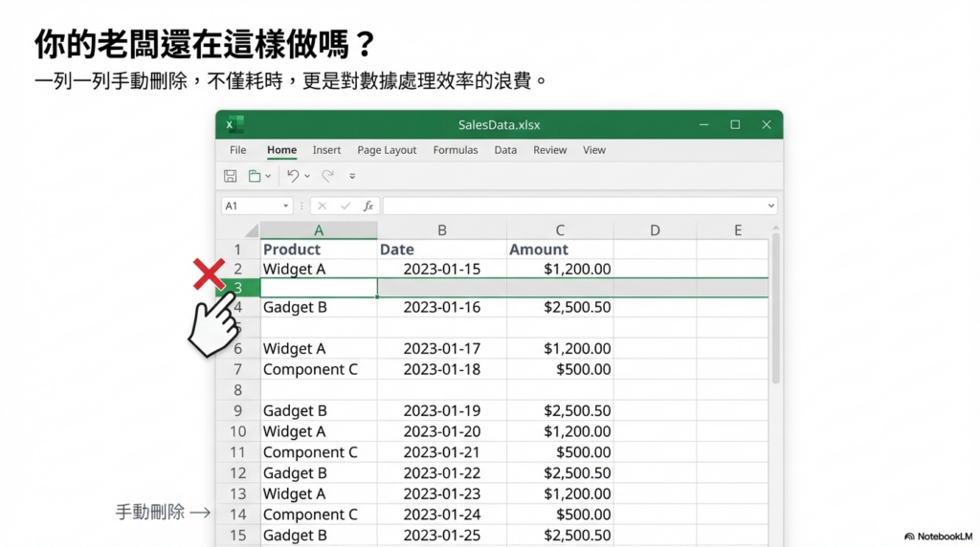This screenshot has height=547, width=980.
Task: Click the Excel logo in title bar
Action: tap(233, 124)
